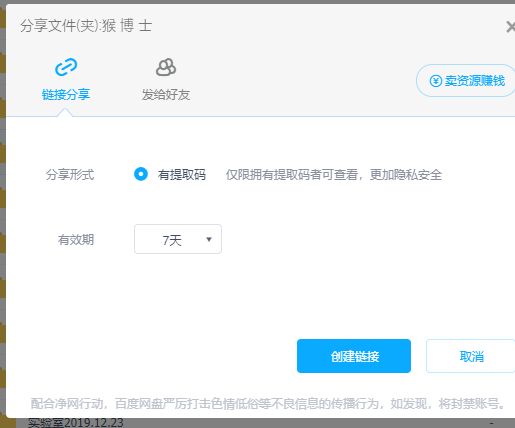Close the share dialog with X

511,27
